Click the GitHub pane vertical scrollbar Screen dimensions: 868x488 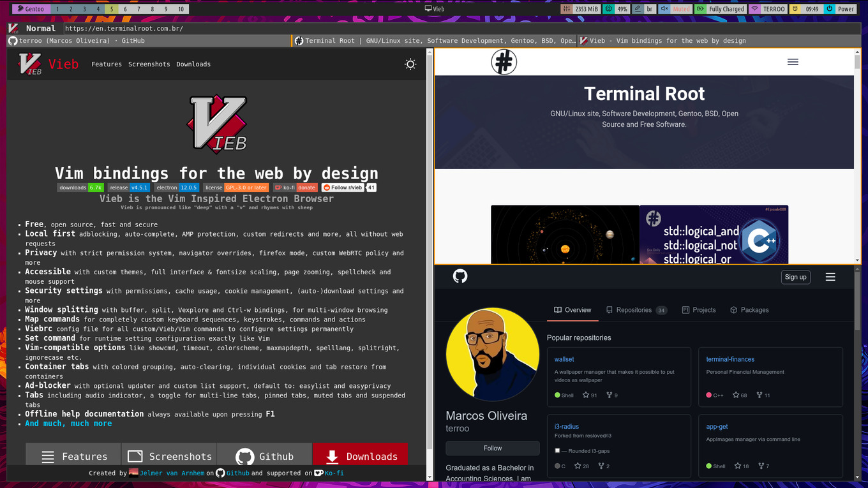(857, 373)
